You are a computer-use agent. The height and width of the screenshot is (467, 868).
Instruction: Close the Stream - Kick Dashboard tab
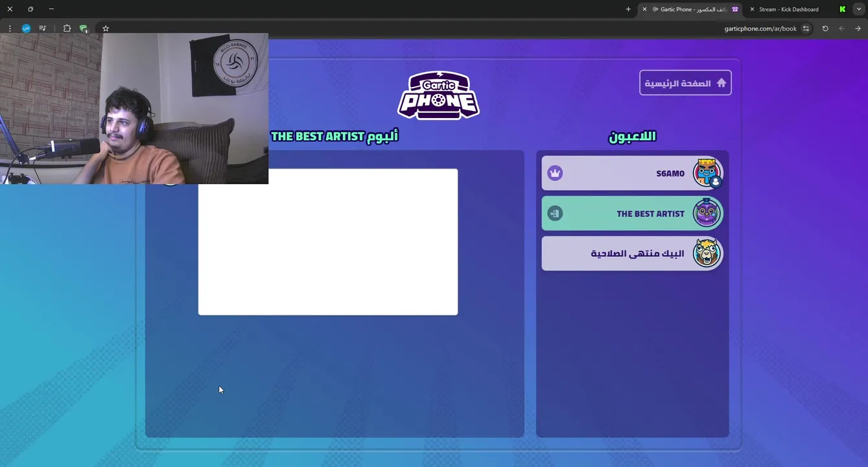click(752, 9)
